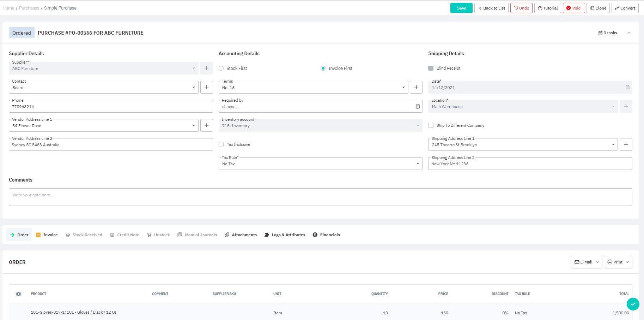
Task: Click the Save button
Action: (x=461, y=8)
